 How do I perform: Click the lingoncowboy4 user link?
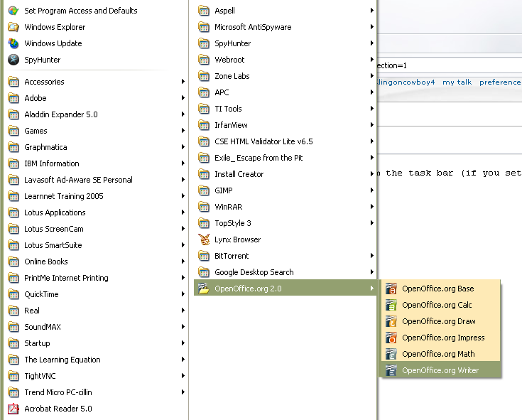click(x=406, y=82)
